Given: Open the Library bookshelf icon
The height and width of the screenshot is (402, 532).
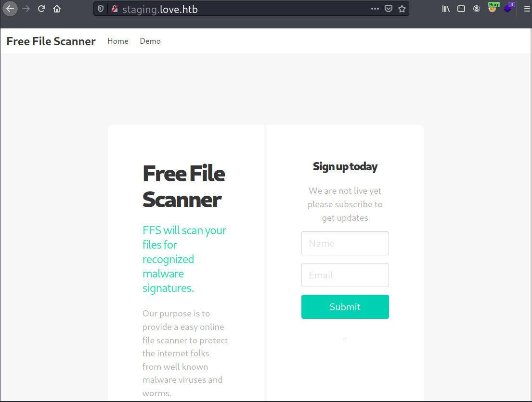Looking at the screenshot, I should tap(446, 9).
